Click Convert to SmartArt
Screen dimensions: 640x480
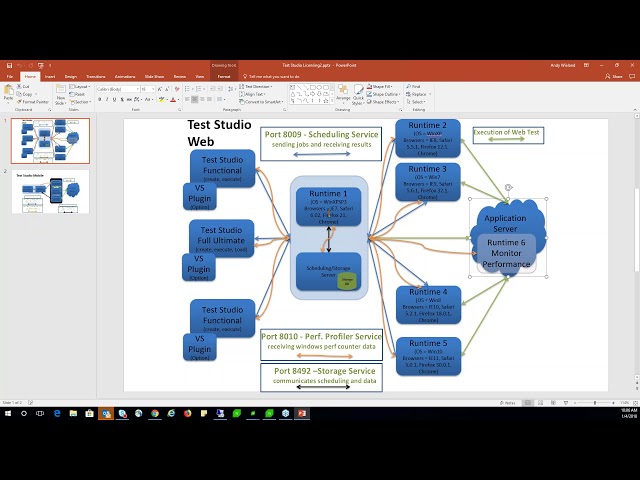coord(261,102)
